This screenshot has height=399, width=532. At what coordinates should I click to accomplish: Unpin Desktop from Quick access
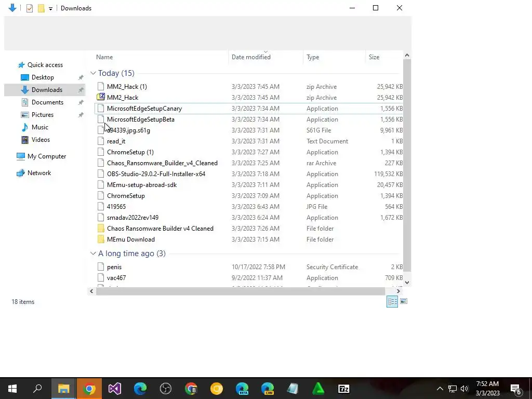click(x=81, y=77)
